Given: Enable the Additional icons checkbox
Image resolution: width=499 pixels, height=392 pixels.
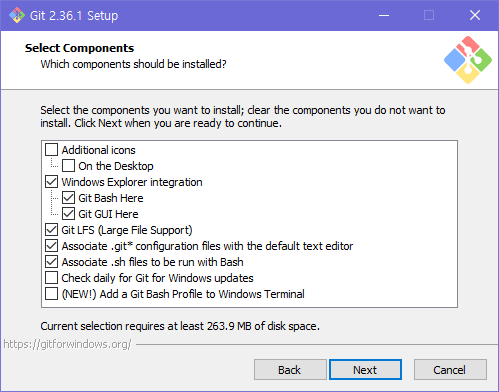Looking at the screenshot, I should click(51, 150).
